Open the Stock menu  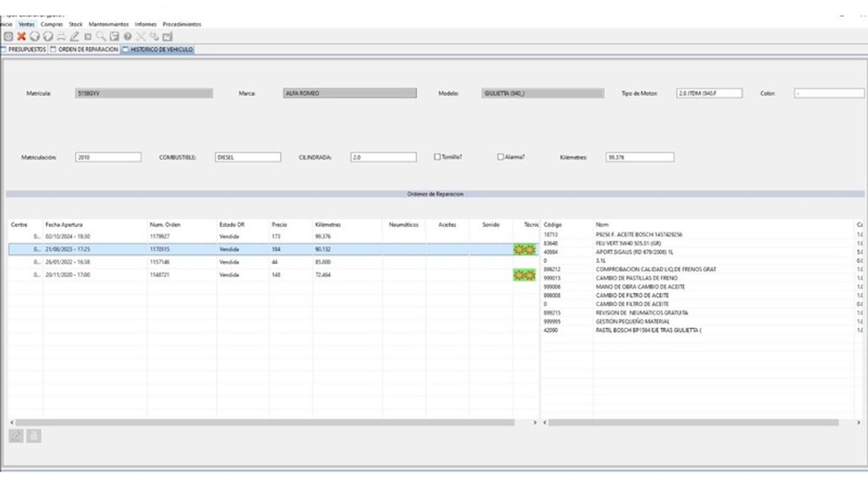tap(76, 24)
